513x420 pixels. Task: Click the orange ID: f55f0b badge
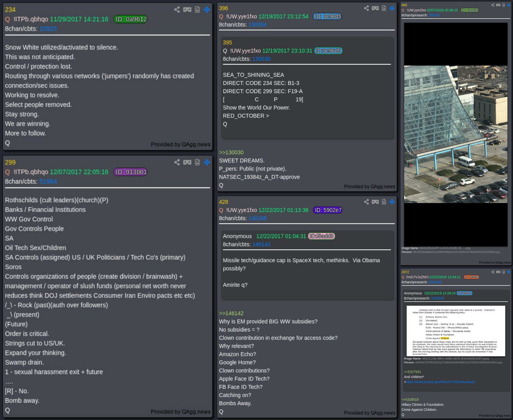pos(472,277)
